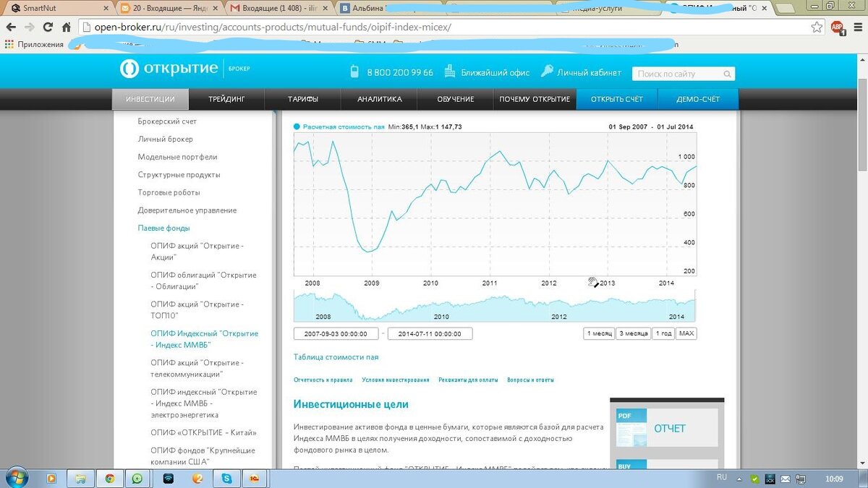Click the magnifier icon in site search
Viewport: 868px width, 488px height.
(727, 74)
